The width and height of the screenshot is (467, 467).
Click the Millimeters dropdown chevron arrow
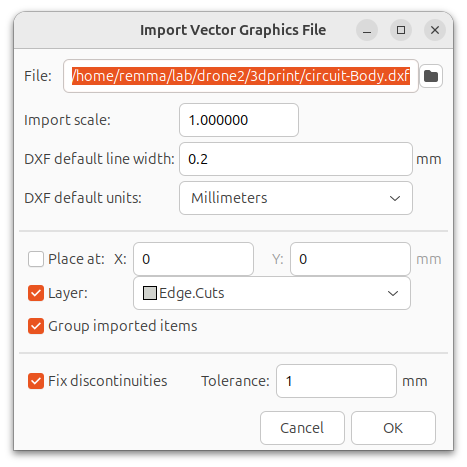[395, 198]
